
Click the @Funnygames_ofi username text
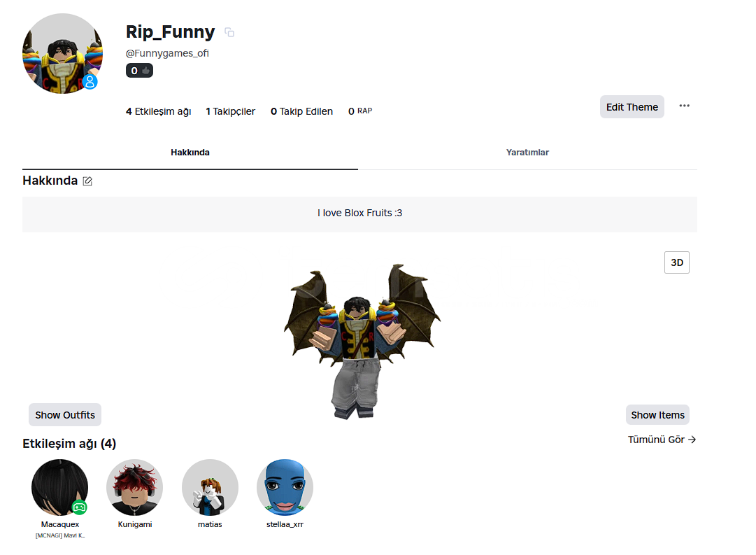pos(167,53)
